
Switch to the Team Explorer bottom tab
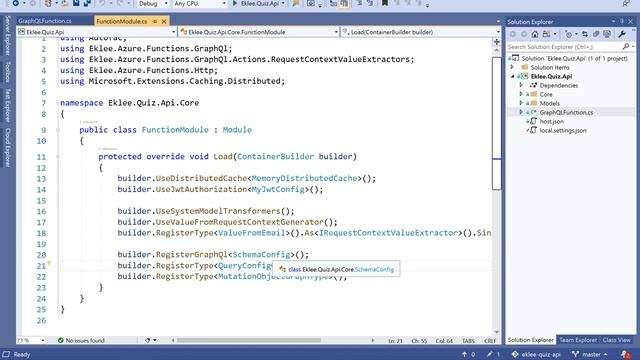click(x=578, y=340)
